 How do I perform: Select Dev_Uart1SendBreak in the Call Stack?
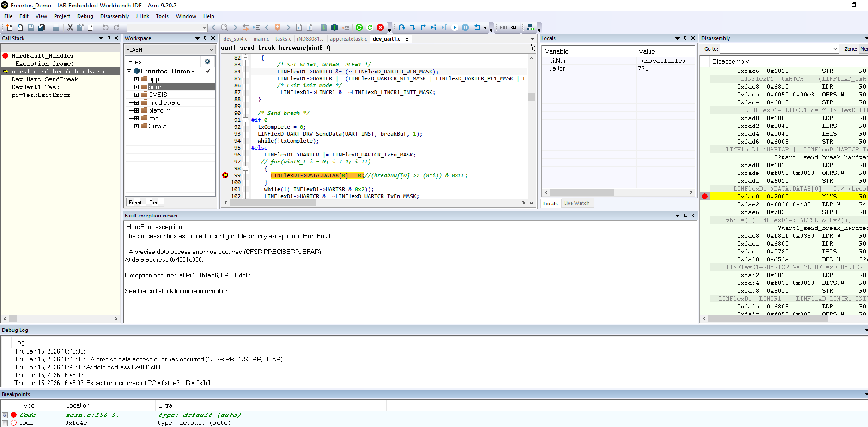(x=45, y=79)
